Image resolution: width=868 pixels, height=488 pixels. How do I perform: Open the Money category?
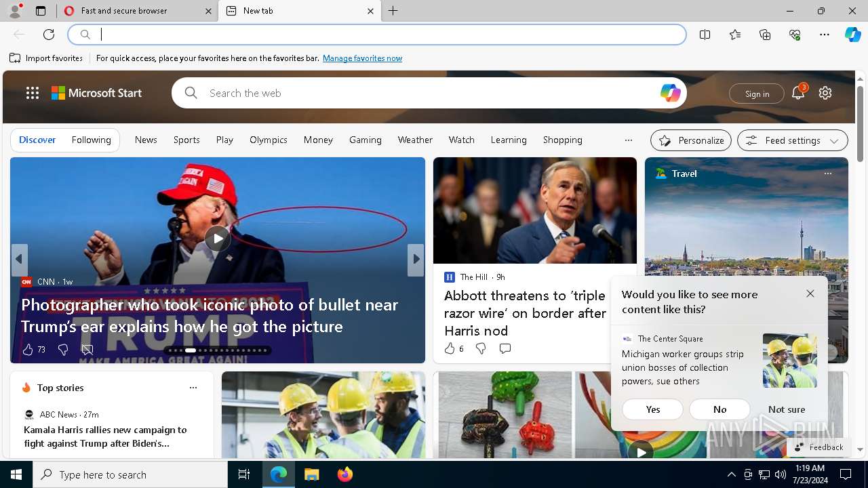coord(318,140)
